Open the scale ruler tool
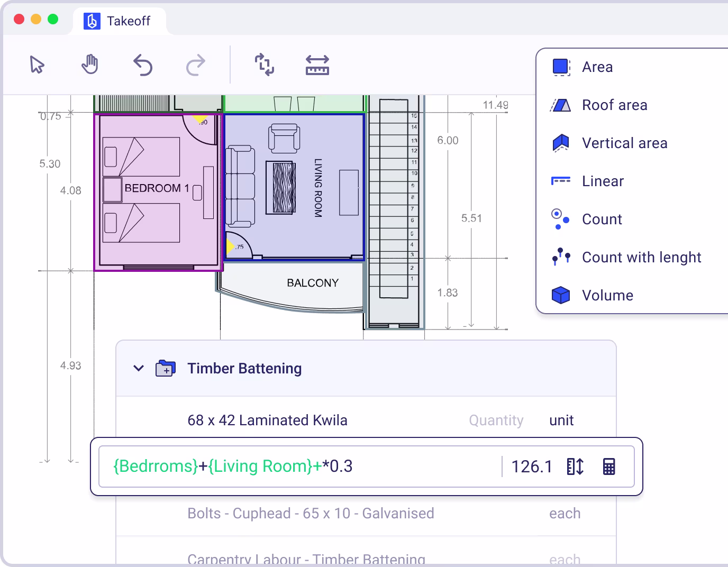728x567 pixels. pyautogui.click(x=317, y=65)
